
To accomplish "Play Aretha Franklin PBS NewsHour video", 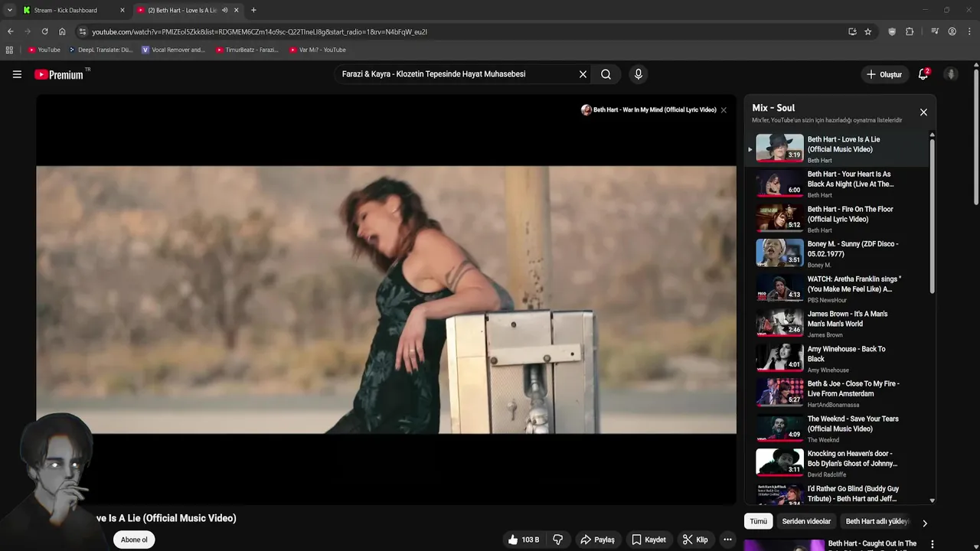I will [837, 289].
